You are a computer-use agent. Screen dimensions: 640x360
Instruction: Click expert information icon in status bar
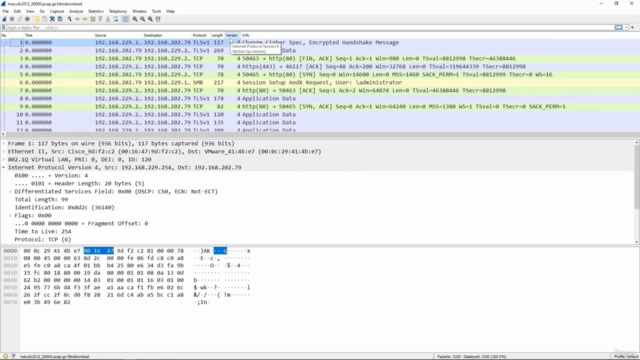tap(5, 356)
